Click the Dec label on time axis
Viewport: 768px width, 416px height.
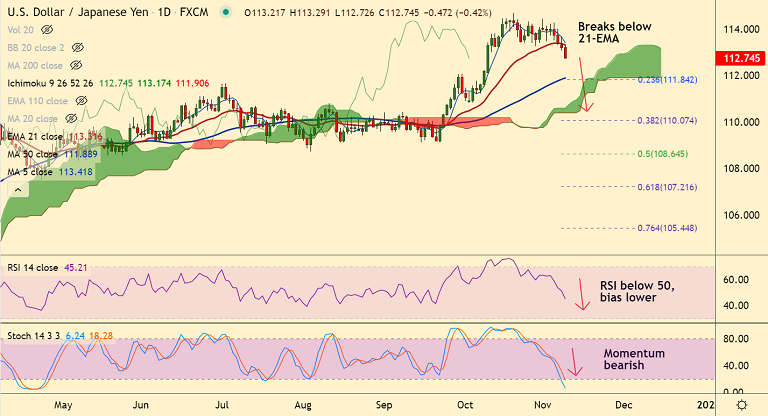[624, 405]
